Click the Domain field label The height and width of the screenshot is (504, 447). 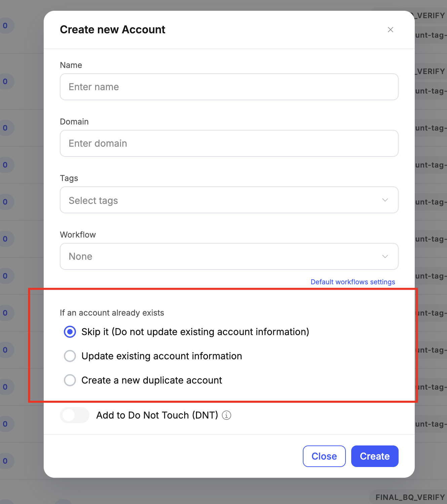(x=74, y=121)
